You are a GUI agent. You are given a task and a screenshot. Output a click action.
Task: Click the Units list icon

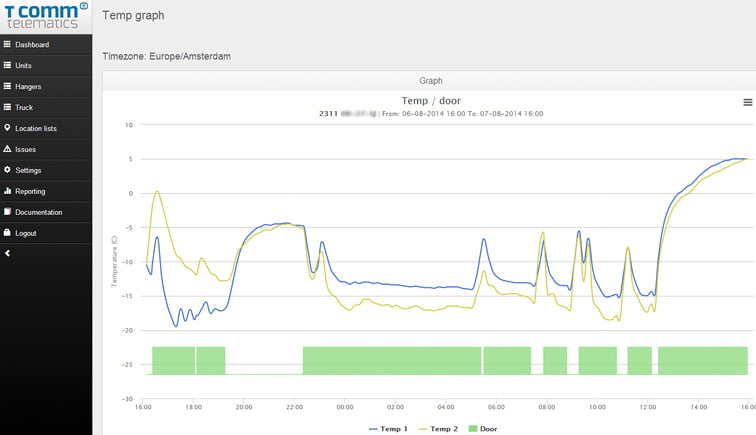7,66
